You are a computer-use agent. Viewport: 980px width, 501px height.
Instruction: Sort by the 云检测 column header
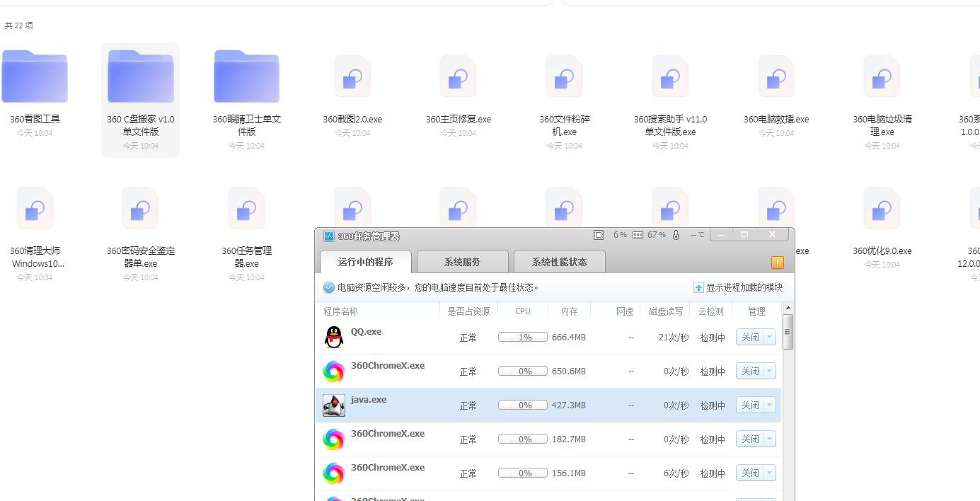click(x=711, y=311)
